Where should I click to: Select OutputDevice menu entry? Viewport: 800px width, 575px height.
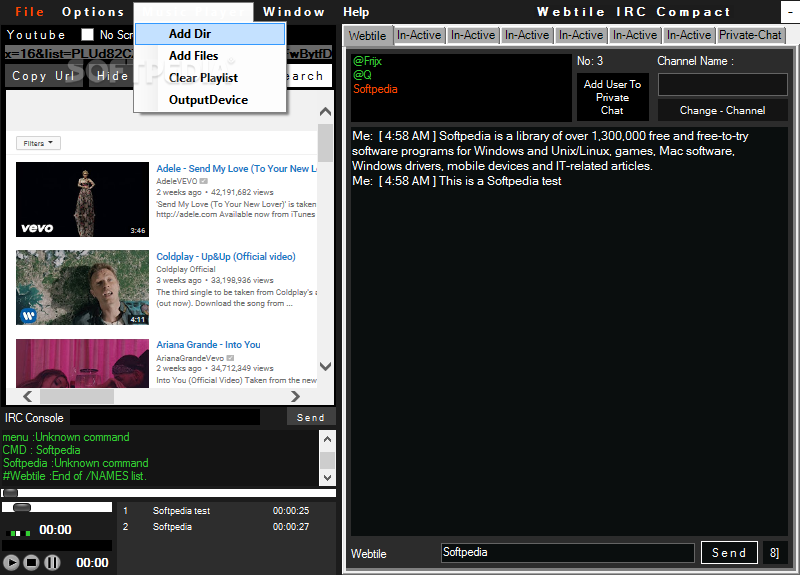pos(210,99)
